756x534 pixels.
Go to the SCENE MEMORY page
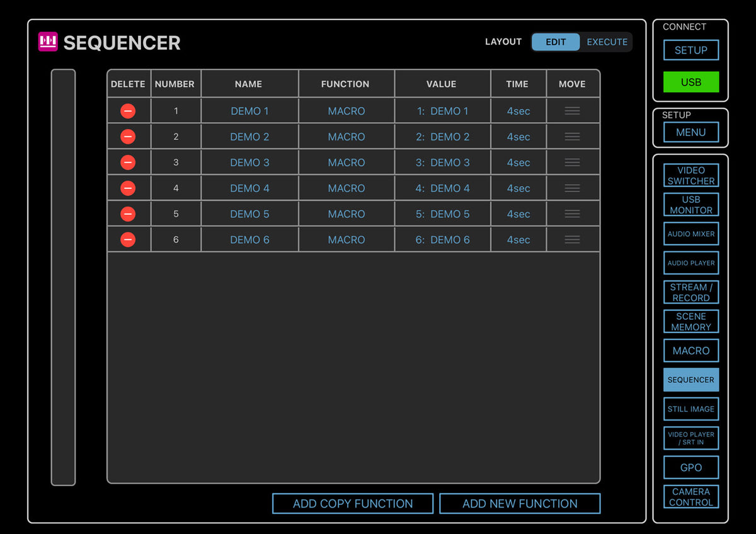click(690, 322)
